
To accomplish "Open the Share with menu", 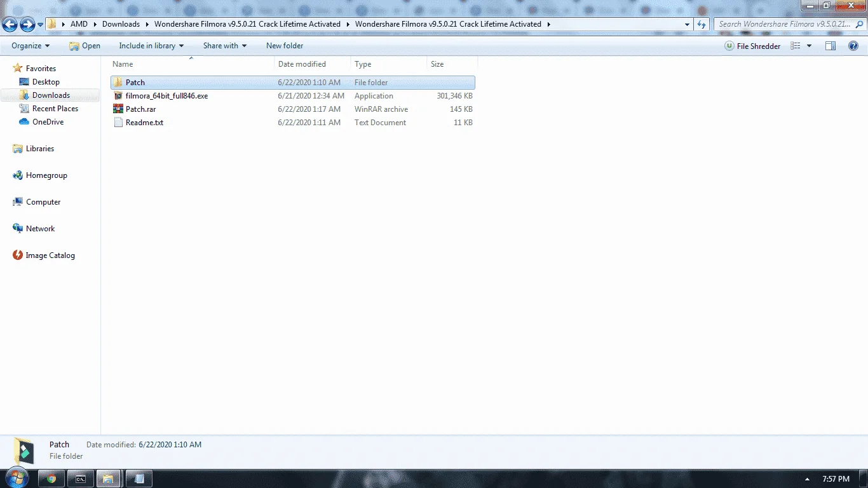I will (225, 46).
